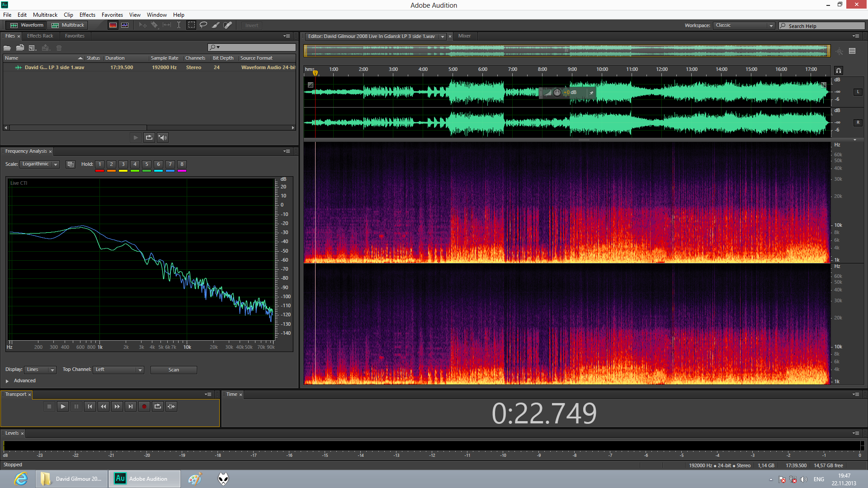This screenshot has height=488, width=868.
Task: Open the File menu
Action: 7,15
